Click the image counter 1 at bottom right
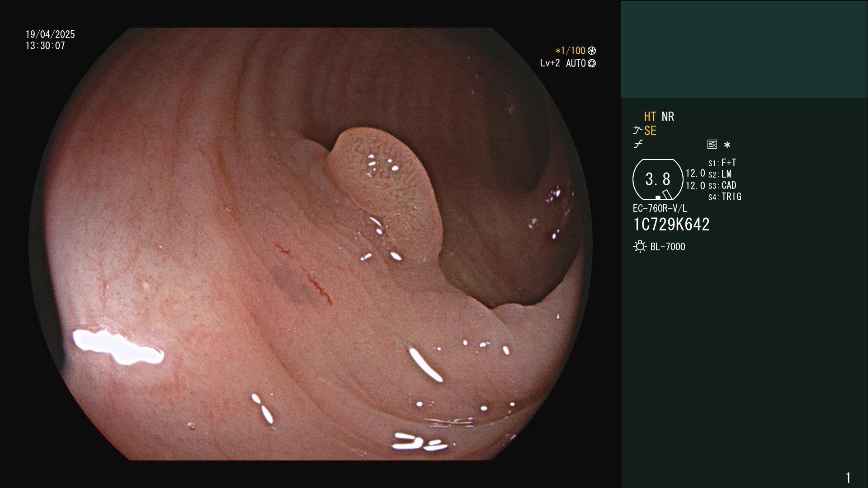Image resolution: width=868 pixels, height=488 pixels. coord(848,478)
